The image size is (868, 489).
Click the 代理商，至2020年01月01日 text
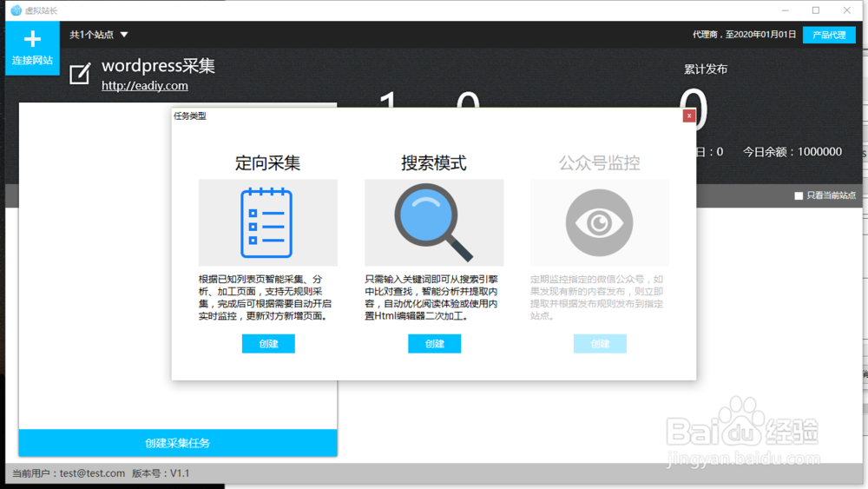[744, 35]
